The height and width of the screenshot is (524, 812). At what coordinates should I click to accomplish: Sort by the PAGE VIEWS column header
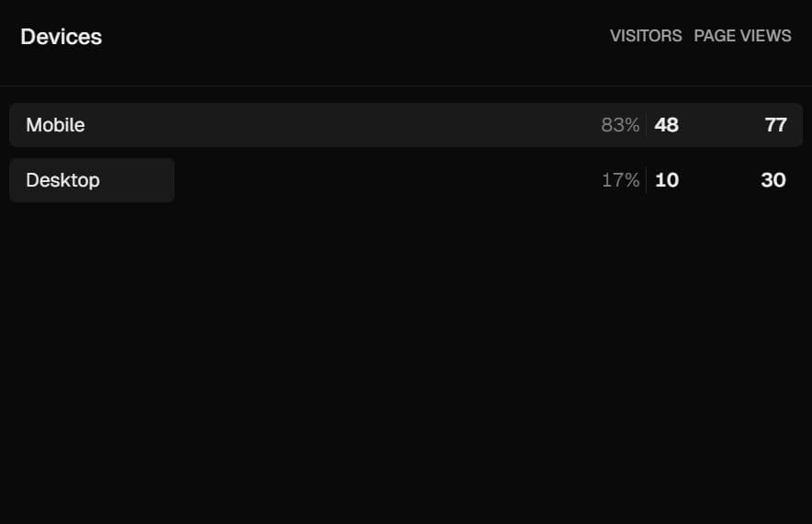742,36
